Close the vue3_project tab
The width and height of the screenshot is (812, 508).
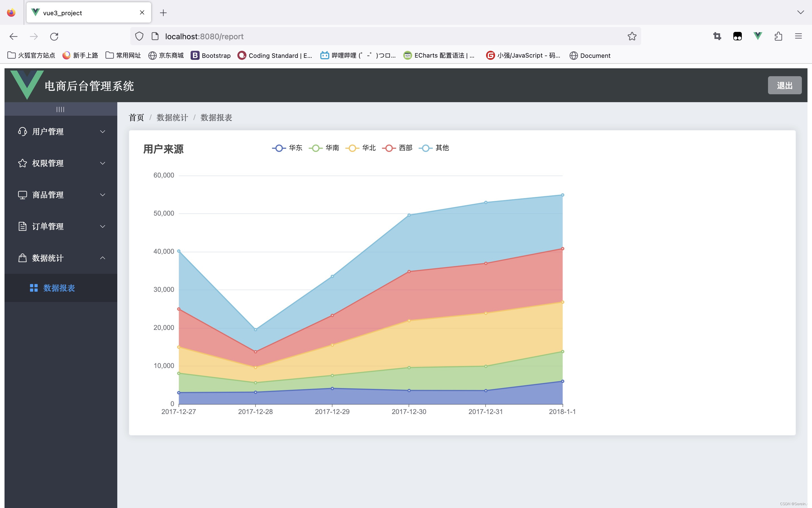142,12
